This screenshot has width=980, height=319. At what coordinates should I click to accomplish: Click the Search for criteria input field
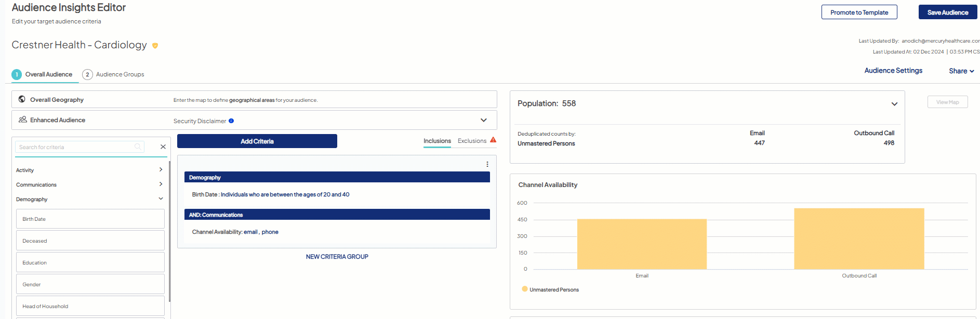[75, 147]
